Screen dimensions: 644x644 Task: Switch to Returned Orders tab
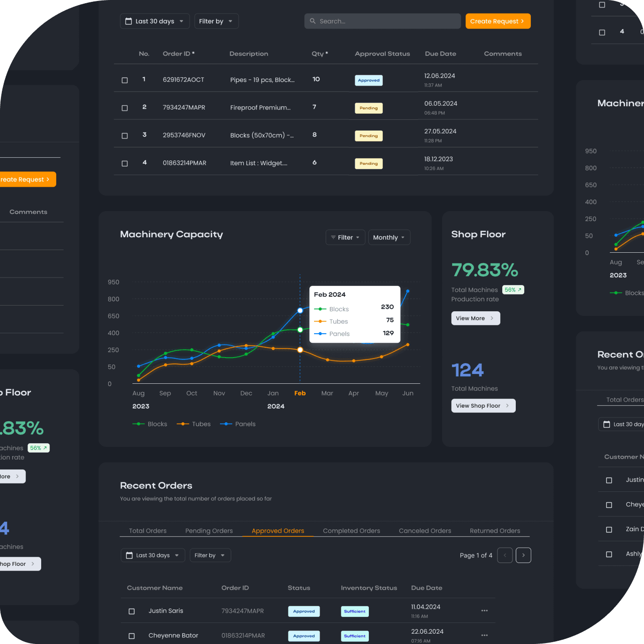click(x=495, y=531)
